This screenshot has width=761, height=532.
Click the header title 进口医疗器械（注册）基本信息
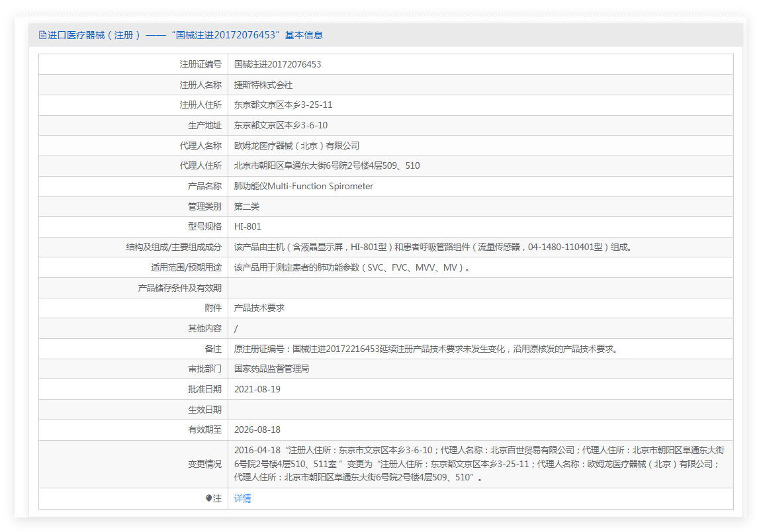[185, 35]
